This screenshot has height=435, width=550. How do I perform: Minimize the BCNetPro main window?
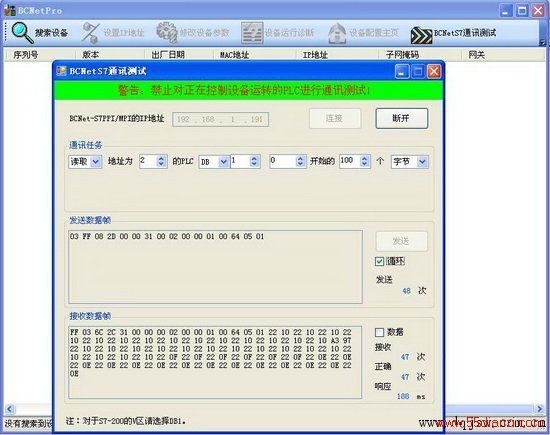[505, 11]
